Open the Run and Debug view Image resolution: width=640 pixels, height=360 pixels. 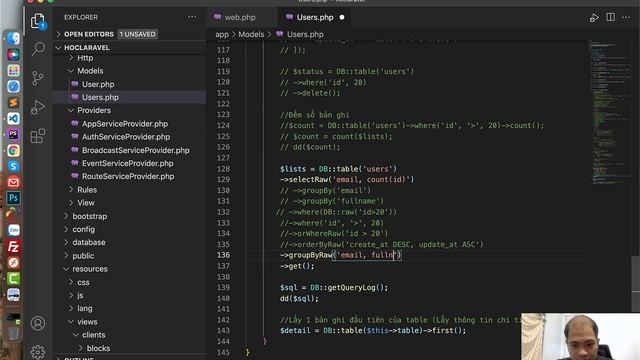pyautogui.click(x=38, y=107)
